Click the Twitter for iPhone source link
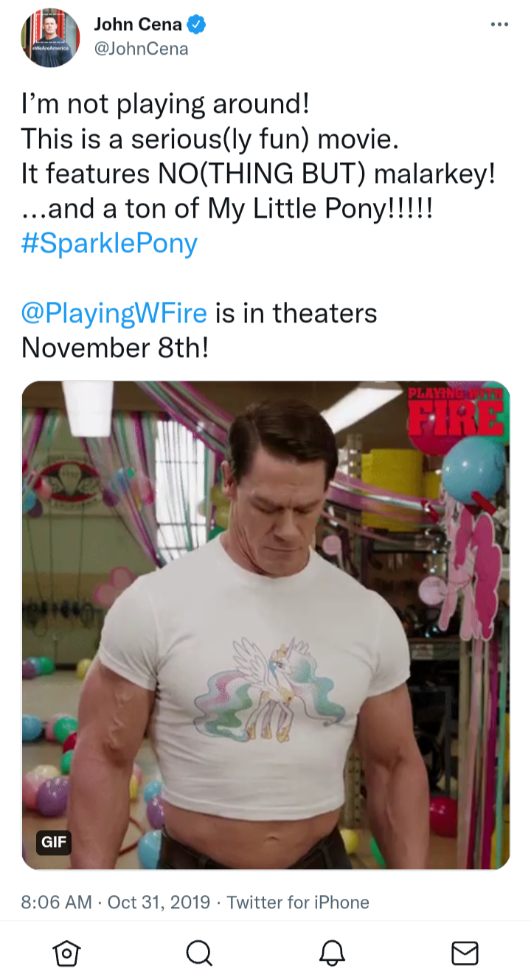 click(298, 902)
